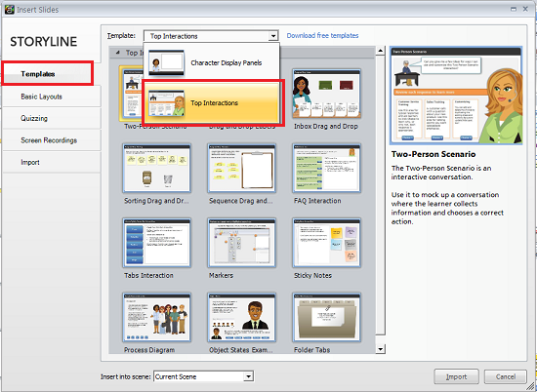The image size is (537, 392).
Task: Switch to the Quizzing tab
Action: (x=52, y=118)
